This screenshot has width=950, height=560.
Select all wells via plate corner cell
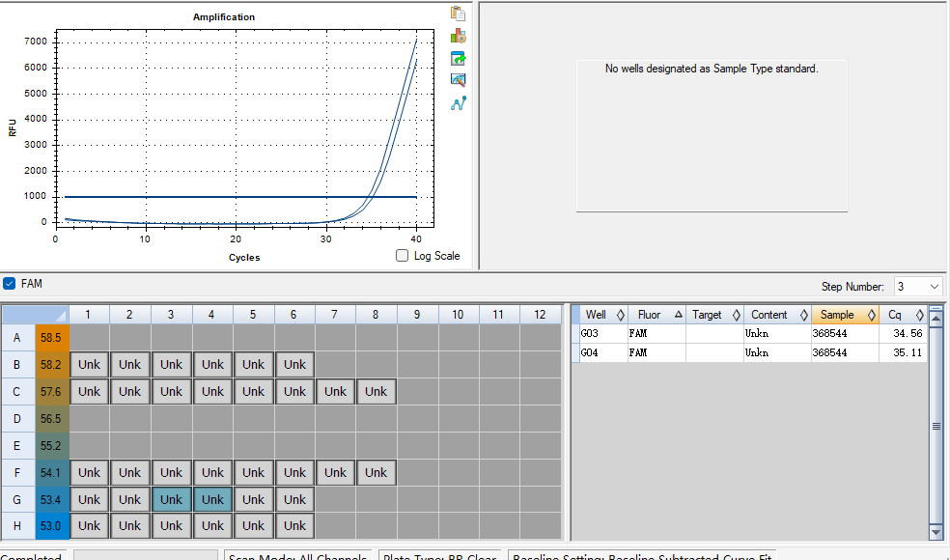(35, 315)
